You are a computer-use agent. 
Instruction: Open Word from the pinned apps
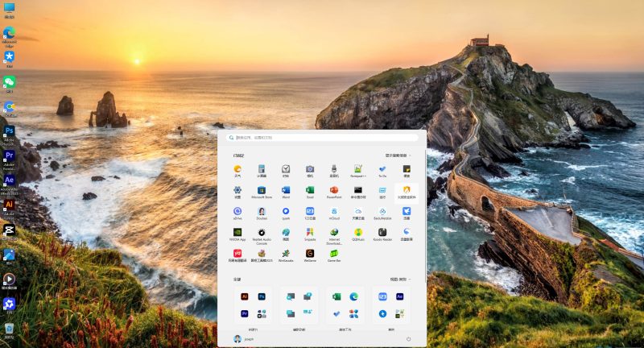(x=286, y=190)
